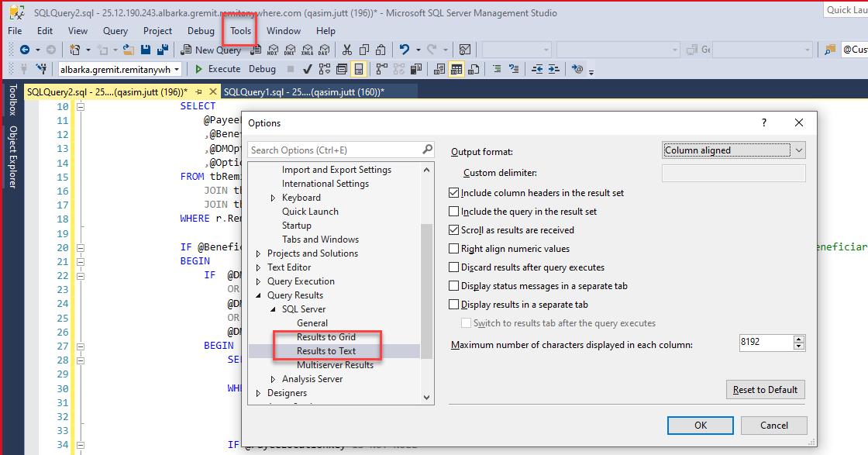Screen dimensions: 868x455
Task: Open the Tools menu
Action: [x=241, y=31]
